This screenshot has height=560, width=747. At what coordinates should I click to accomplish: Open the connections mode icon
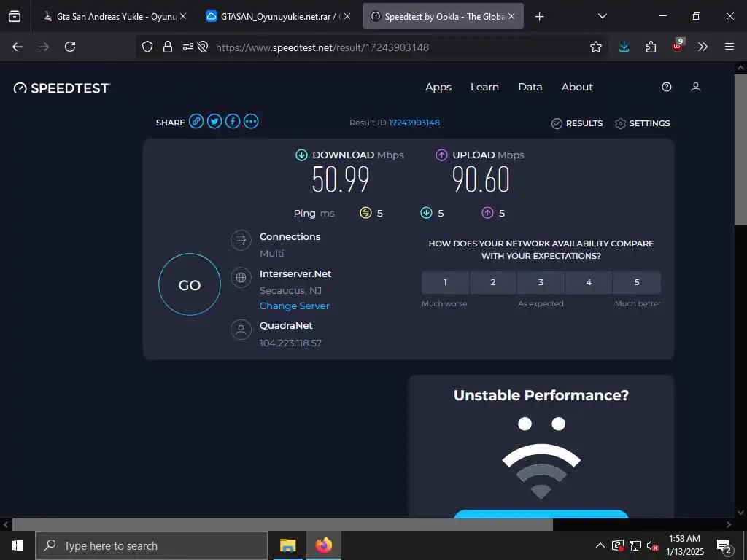point(241,241)
